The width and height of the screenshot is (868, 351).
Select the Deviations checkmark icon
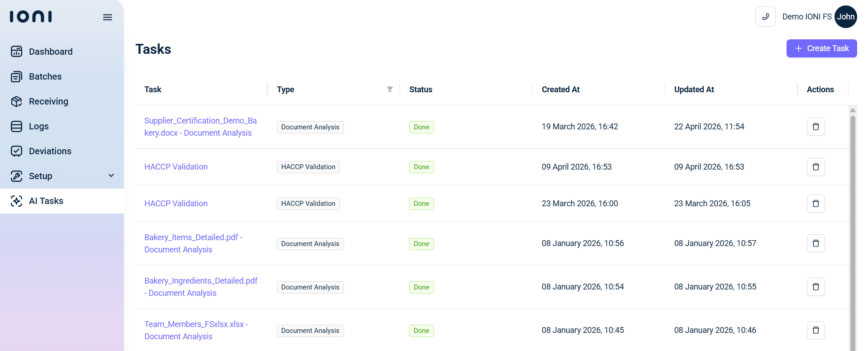tap(16, 151)
